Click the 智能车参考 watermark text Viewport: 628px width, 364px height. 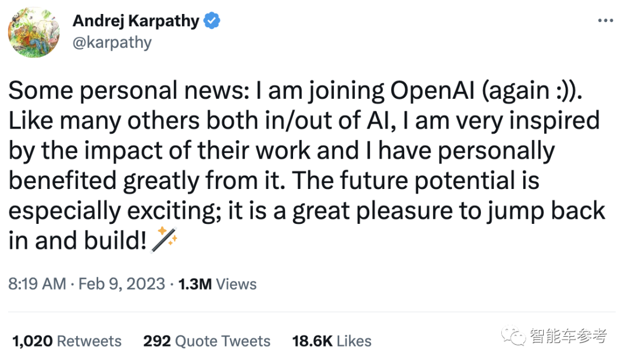(x=568, y=336)
